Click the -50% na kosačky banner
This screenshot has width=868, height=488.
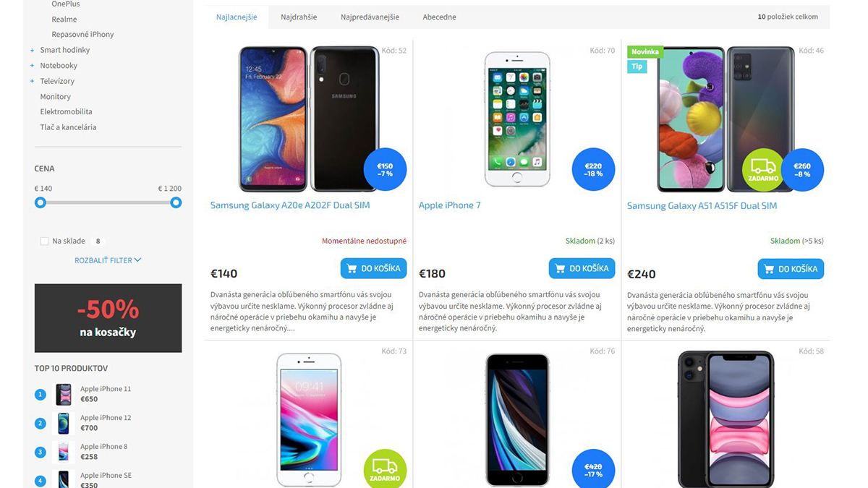(x=108, y=318)
